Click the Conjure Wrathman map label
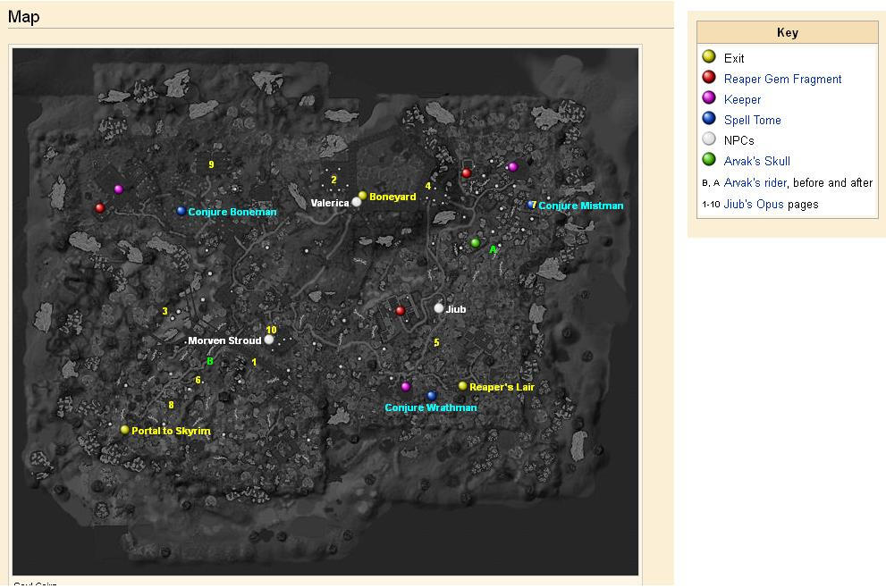Viewport: 886px width, 588px height. click(431, 407)
